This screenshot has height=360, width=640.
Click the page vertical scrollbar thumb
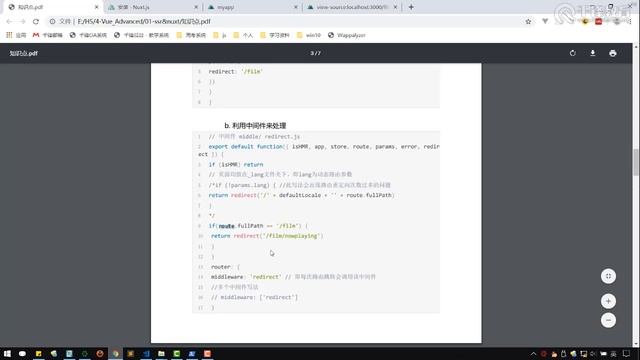[636, 162]
